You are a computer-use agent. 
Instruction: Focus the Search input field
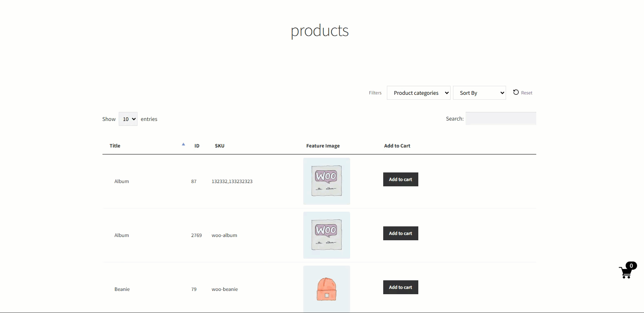coord(501,118)
